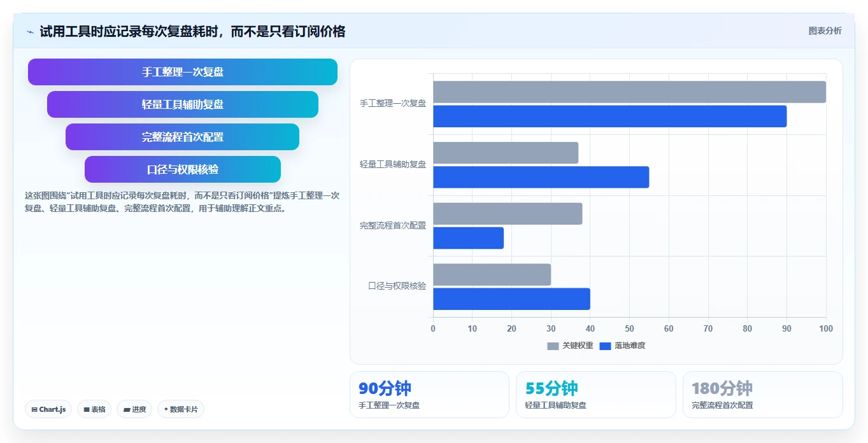Click the 进度 tag chip
Screen dimensions: 868x443
coord(134,409)
